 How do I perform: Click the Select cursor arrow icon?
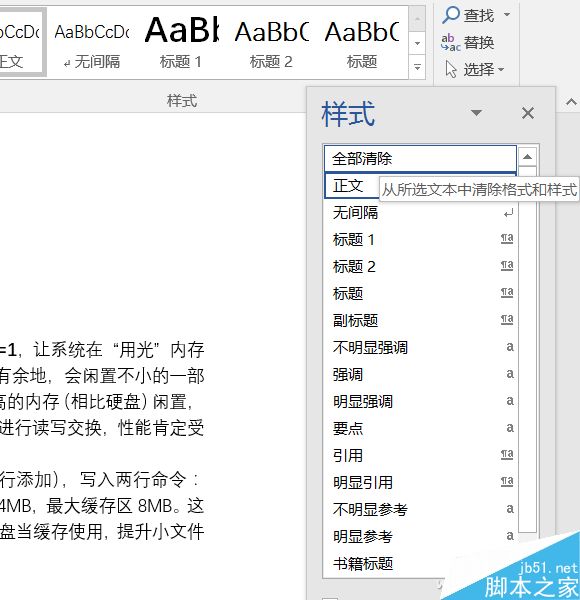[x=451, y=69]
